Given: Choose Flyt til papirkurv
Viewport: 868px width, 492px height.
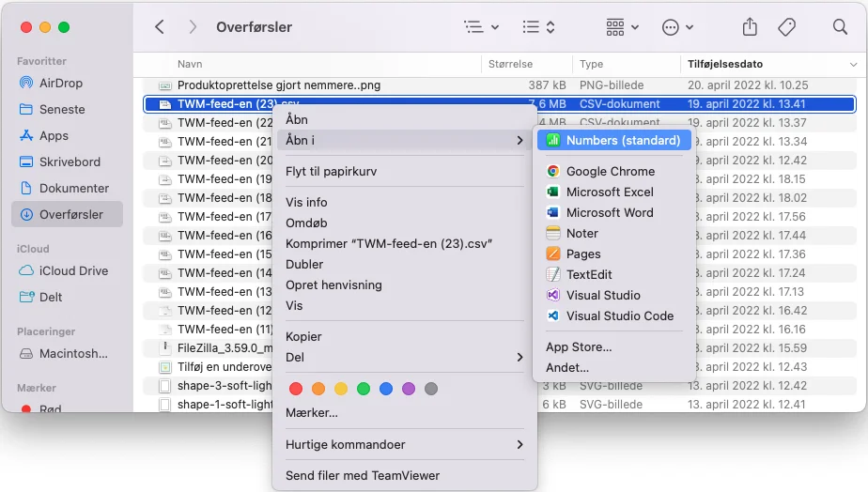Looking at the screenshot, I should (405, 171).
